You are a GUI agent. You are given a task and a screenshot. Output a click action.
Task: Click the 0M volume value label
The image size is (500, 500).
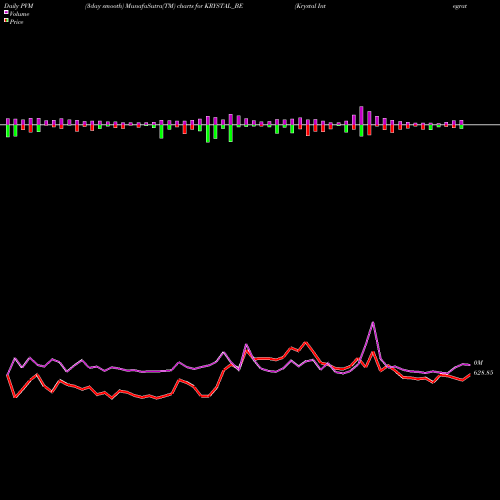click(x=478, y=363)
